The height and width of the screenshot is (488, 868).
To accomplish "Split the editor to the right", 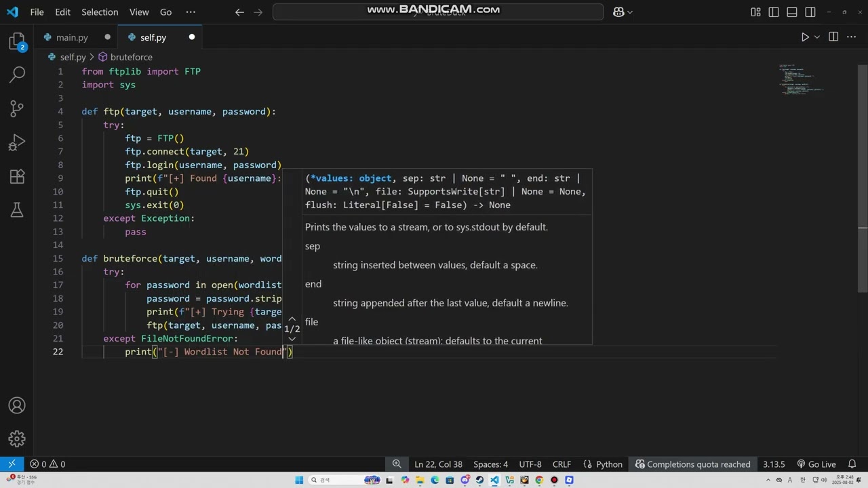I will pyautogui.click(x=833, y=37).
